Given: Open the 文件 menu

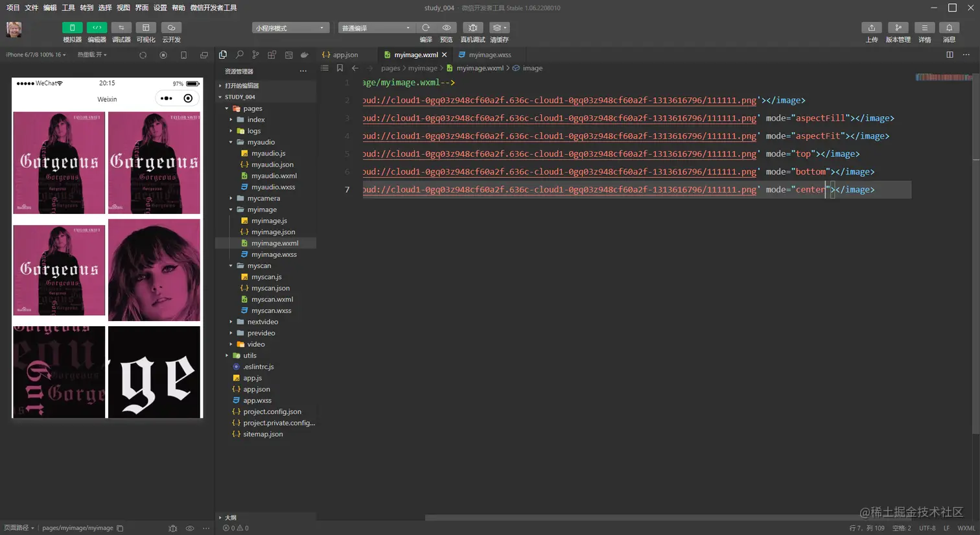Looking at the screenshot, I should pos(31,8).
